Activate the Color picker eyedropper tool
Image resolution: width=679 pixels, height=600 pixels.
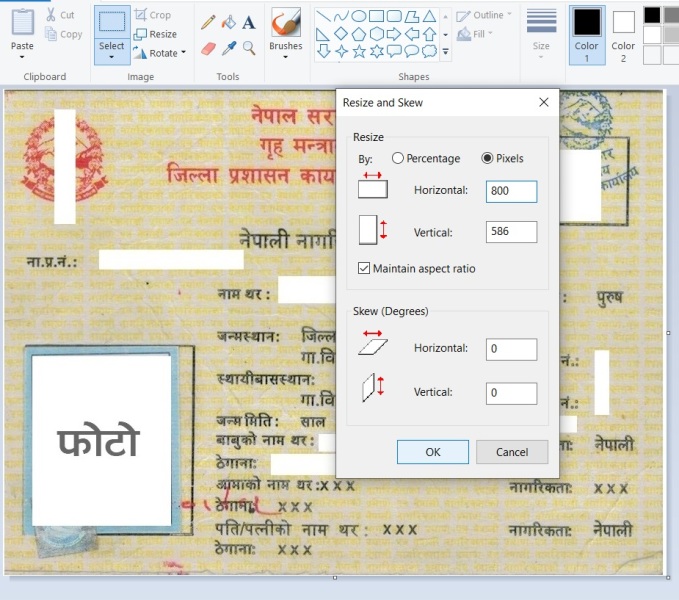[x=228, y=47]
